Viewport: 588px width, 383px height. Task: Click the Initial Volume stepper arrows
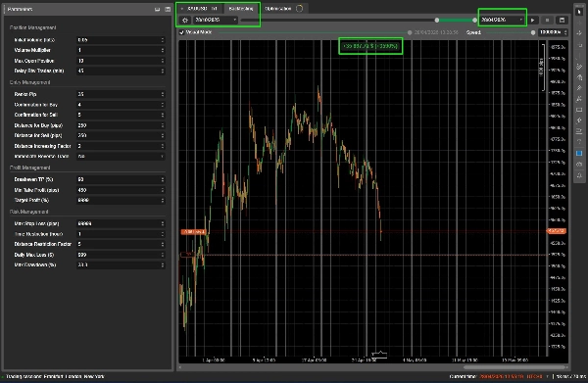(x=163, y=40)
